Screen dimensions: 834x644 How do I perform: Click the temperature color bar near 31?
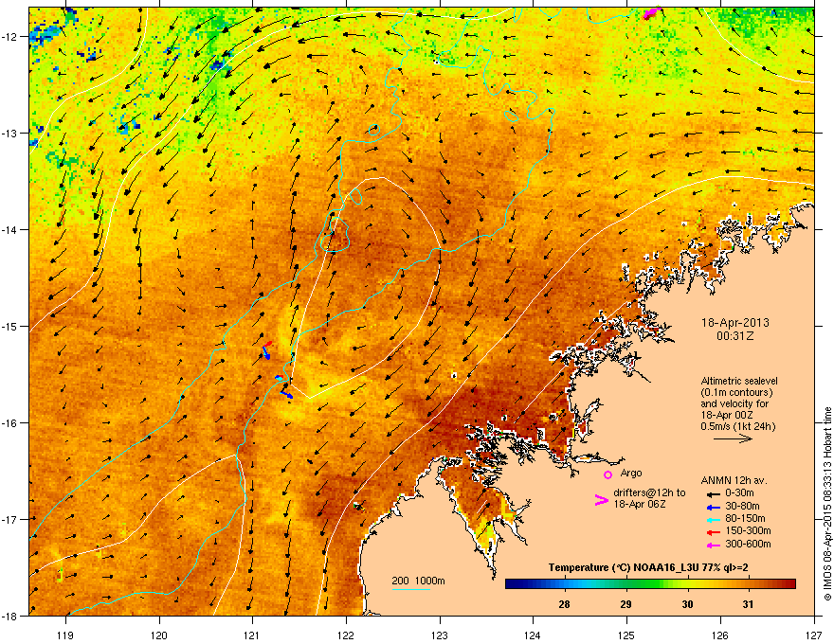(x=749, y=583)
